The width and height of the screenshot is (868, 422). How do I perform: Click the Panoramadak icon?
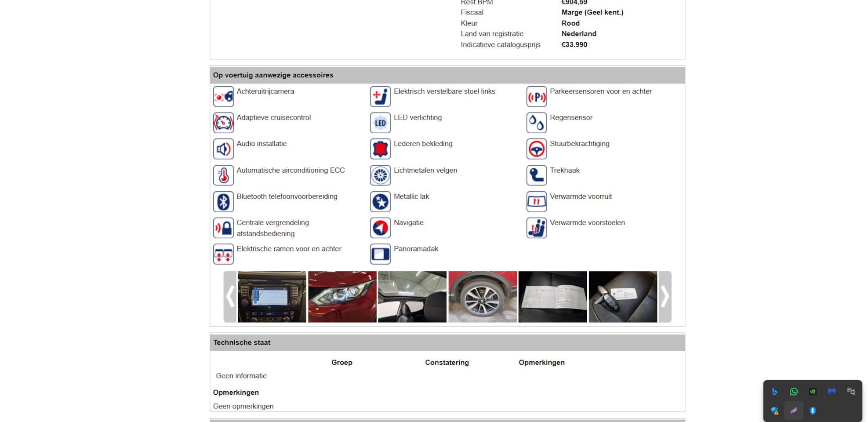pos(380,254)
